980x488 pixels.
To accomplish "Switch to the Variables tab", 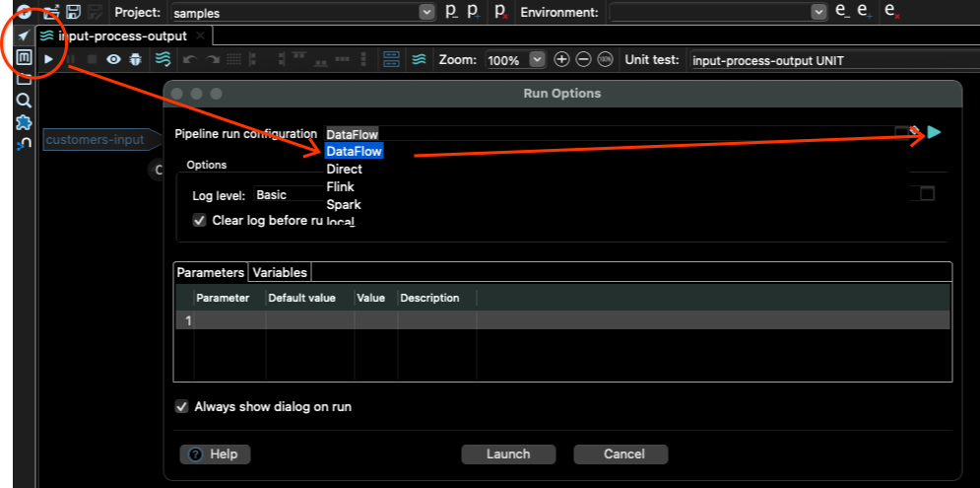I will [x=280, y=272].
